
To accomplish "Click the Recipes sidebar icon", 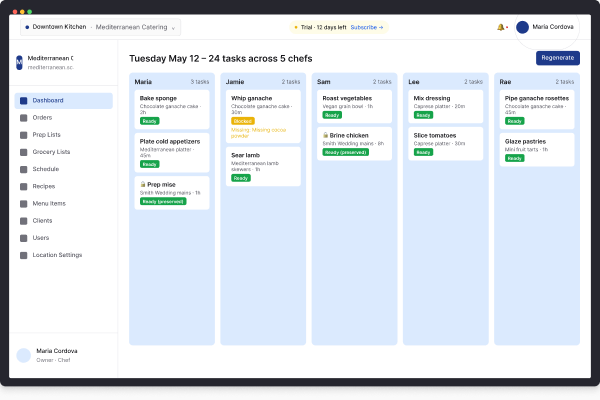I will [24, 187].
